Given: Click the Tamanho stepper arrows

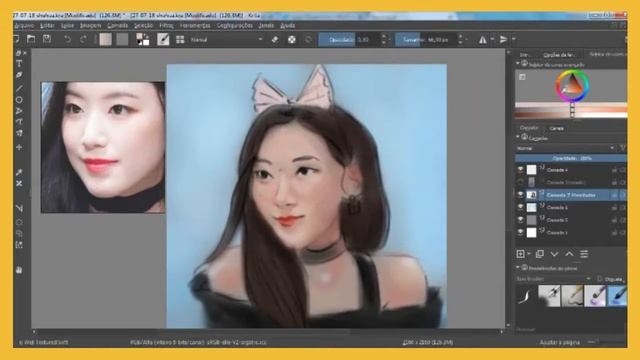Looking at the screenshot, I should point(460,40).
